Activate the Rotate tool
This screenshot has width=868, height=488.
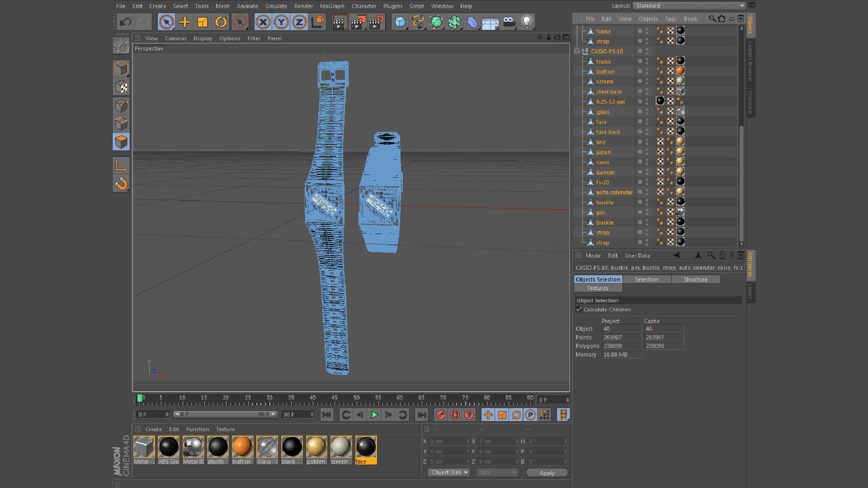[x=221, y=22]
